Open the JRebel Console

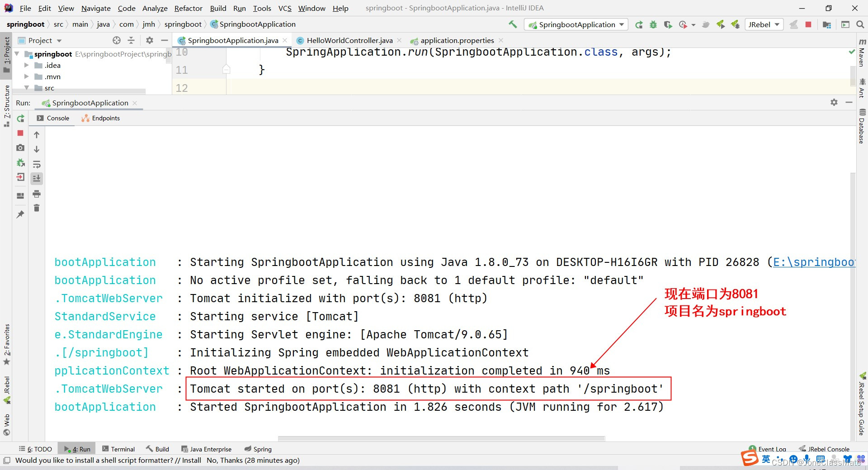[824, 449]
